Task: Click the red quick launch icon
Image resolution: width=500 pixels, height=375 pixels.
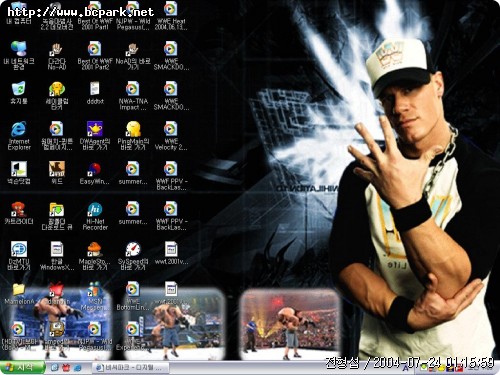Action: point(66,368)
